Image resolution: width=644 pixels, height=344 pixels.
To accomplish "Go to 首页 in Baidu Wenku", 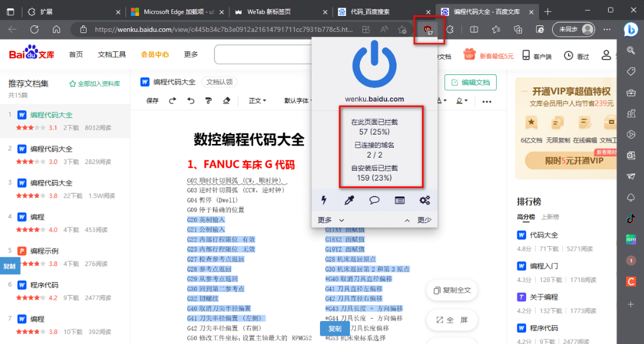I will click(x=76, y=54).
